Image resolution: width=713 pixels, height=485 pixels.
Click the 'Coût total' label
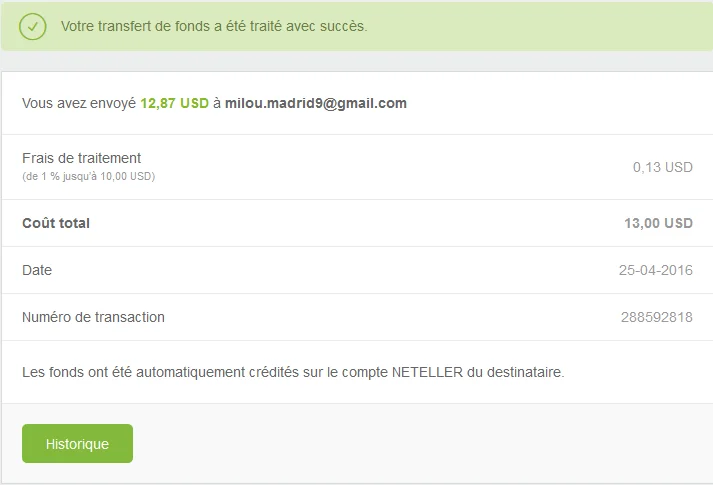click(x=56, y=223)
